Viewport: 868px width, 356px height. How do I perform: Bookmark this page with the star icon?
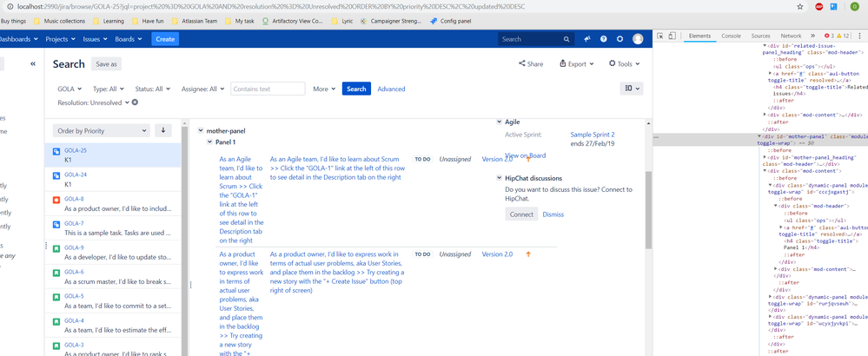(800, 7)
